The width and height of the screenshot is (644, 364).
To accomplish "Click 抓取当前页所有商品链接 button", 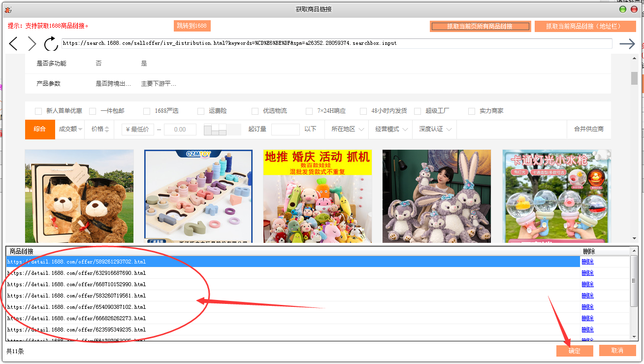I will tap(480, 26).
